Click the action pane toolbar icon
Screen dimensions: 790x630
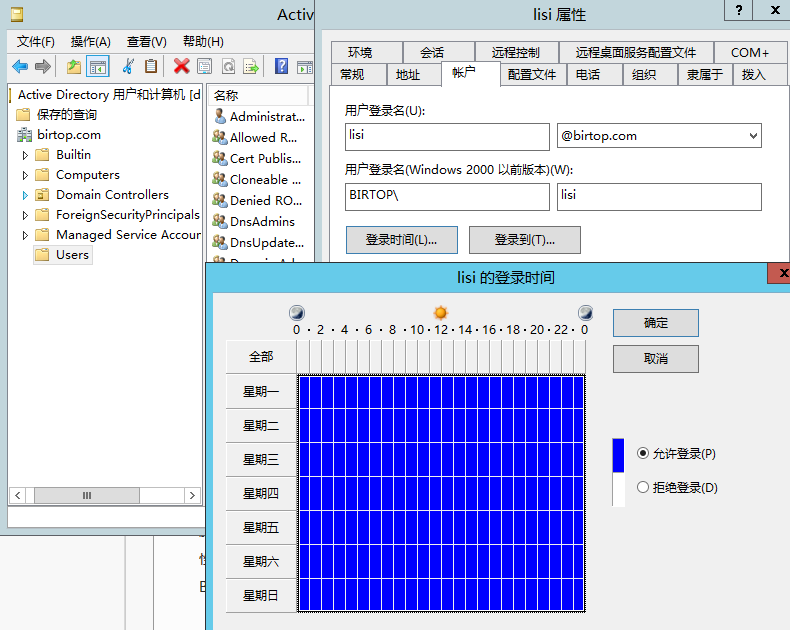point(305,66)
